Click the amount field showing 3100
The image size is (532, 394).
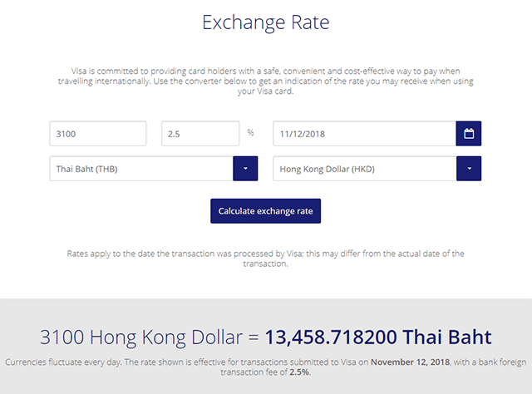98,133
